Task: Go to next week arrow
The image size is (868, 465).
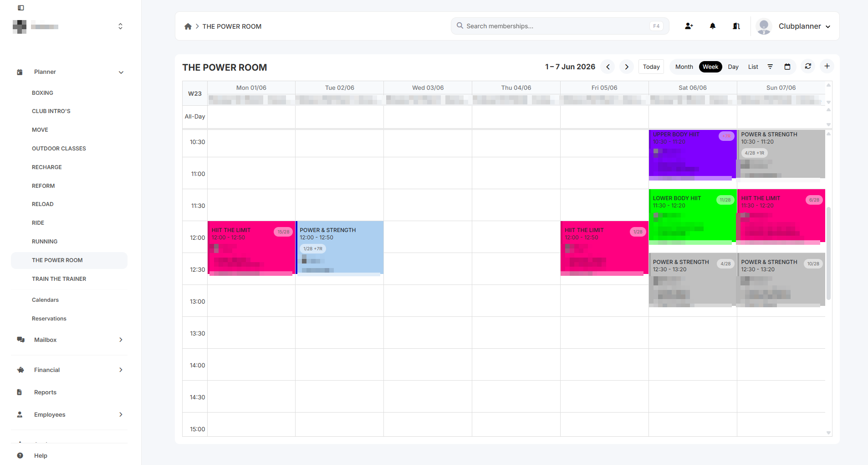Action: [627, 67]
